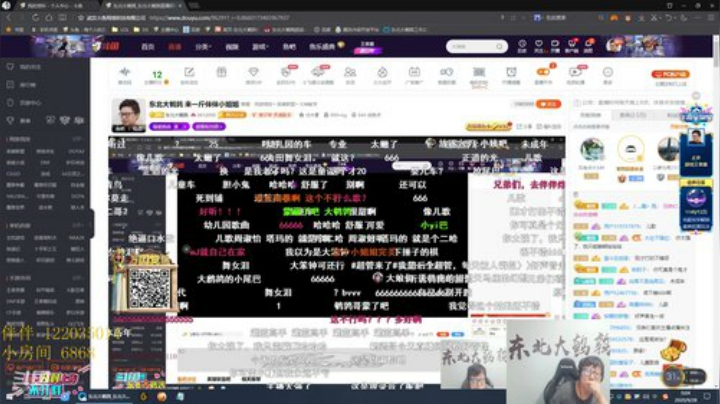
Task: Expand the first sidebar category section's more button
Action: tap(78, 139)
